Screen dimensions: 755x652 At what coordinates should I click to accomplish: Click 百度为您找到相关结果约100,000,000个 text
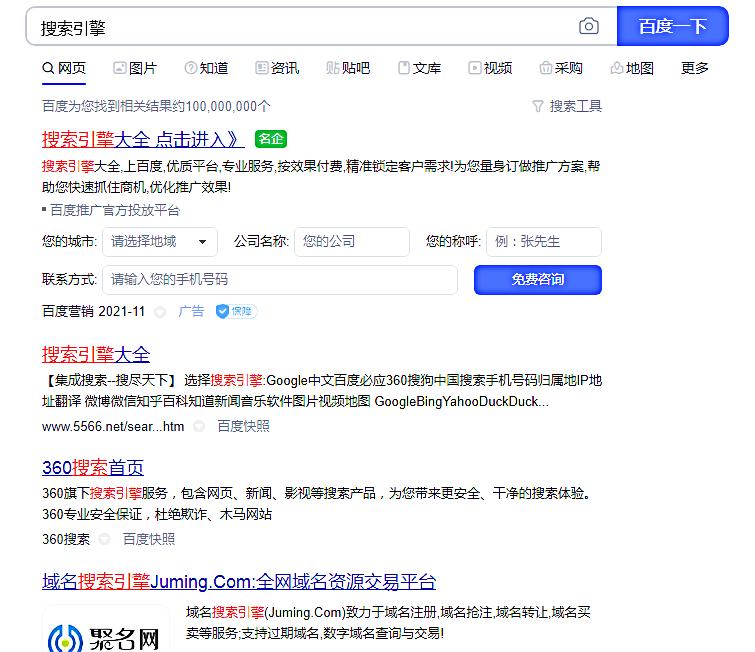[156, 106]
